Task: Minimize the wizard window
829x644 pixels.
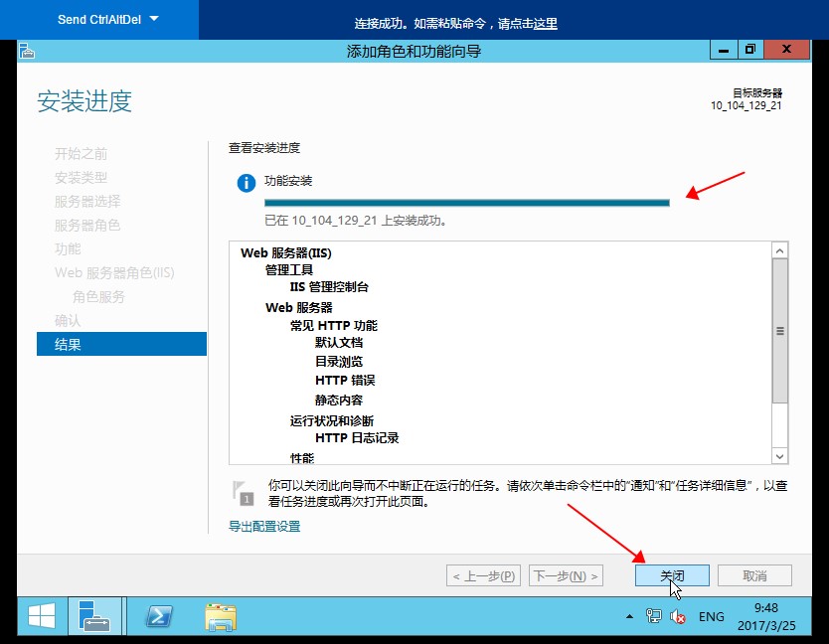Action: [x=724, y=51]
